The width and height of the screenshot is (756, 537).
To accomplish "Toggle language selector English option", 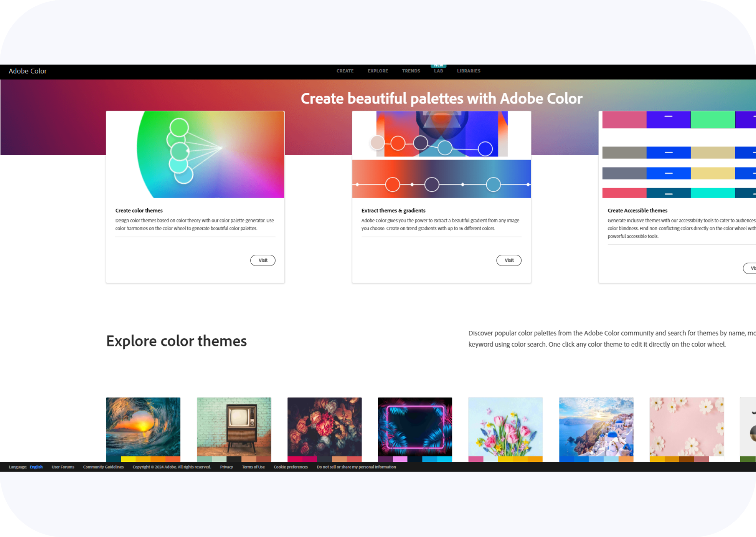I will pyautogui.click(x=36, y=467).
